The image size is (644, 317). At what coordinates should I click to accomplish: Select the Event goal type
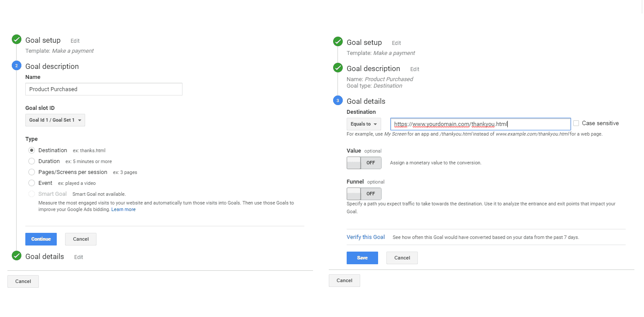31,183
